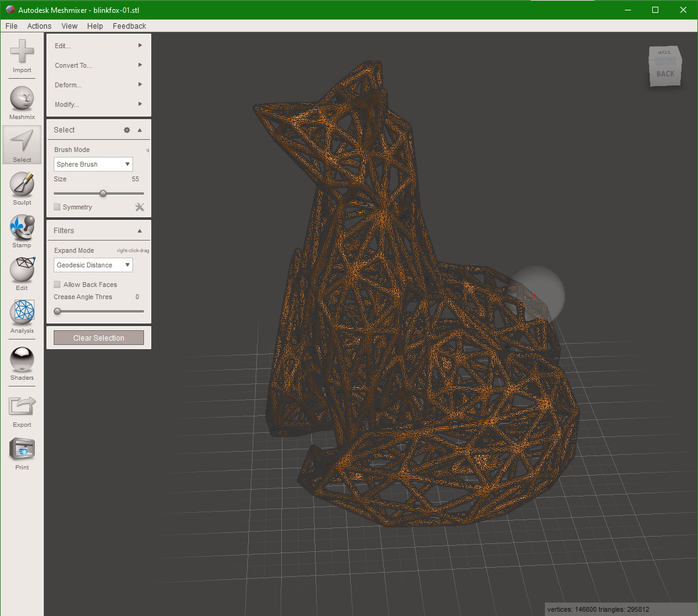Click the Crease Angle Thres slider handle
The height and width of the screenshot is (616, 698).
click(57, 311)
